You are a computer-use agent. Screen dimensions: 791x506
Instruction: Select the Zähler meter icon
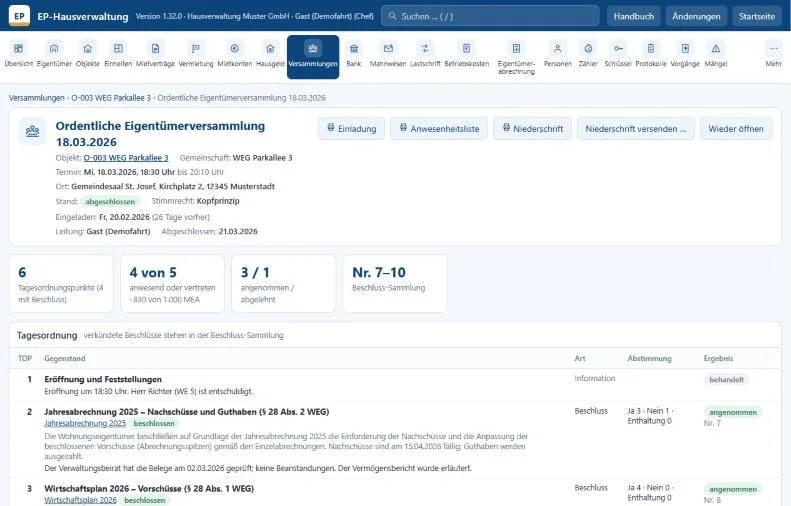[588, 48]
